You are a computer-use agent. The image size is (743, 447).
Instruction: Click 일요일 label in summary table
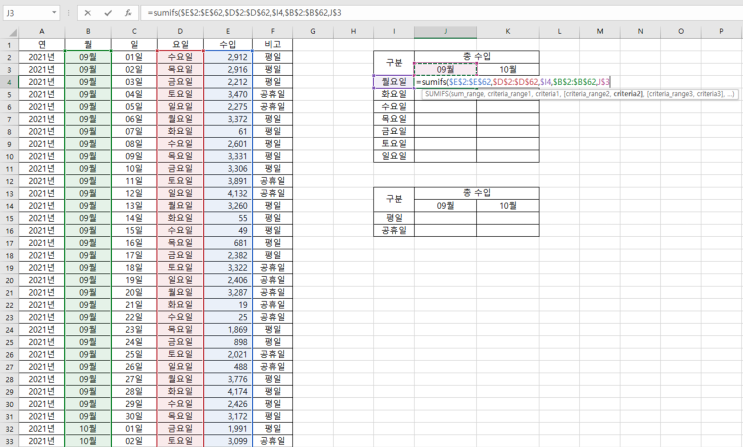(394, 156)
